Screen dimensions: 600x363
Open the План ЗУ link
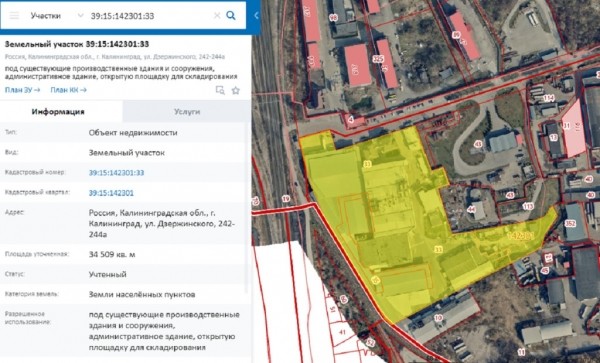click(22, 90)
